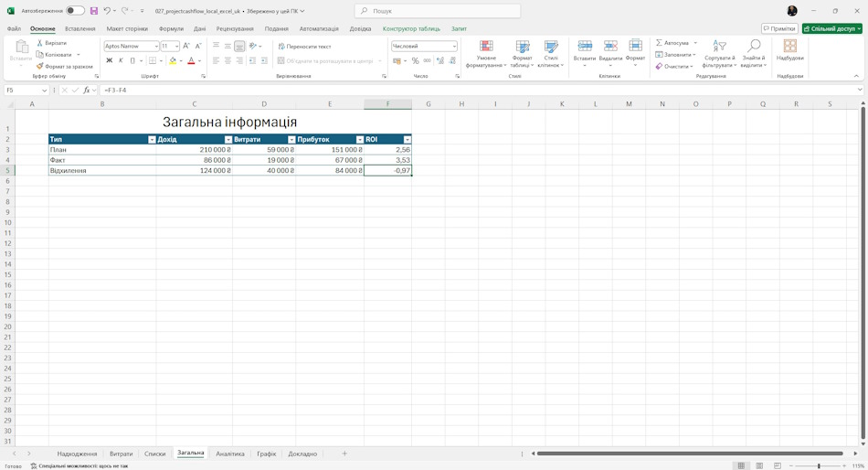This screenshot has width=868, height=470.
Task: Click the Add-ins (Надбудови) icon
Action: coord(790,46)
